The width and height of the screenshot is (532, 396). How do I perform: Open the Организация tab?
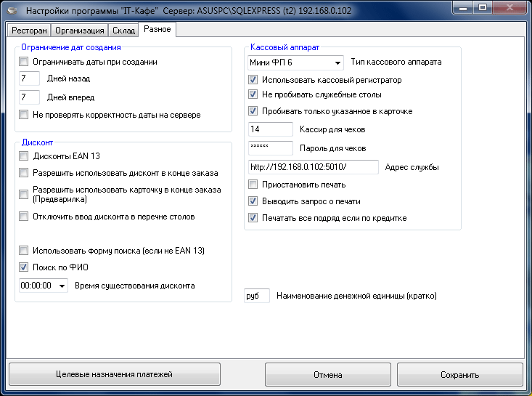click(x=80, y=31)
